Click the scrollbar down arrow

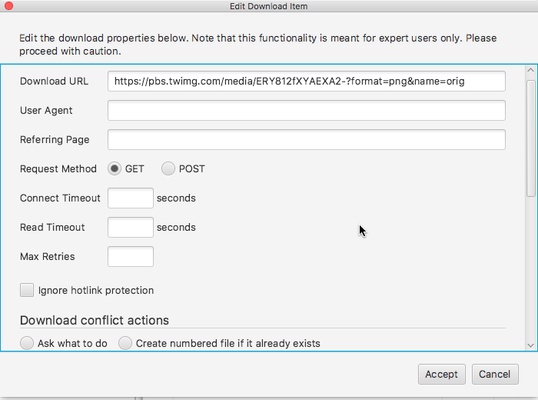530,345
